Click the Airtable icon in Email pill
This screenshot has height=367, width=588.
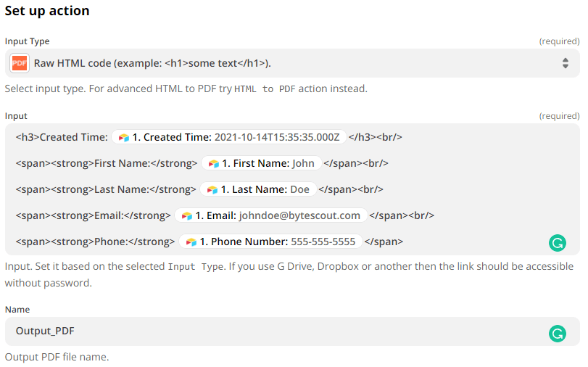[x=187, y=215]
